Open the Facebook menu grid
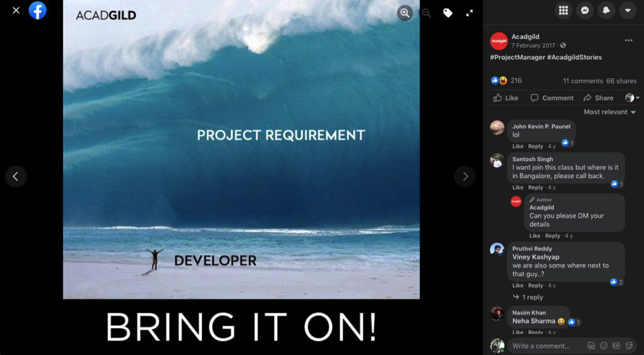The height and width of the screenshot is (355, 644). (x=563, y=10)
